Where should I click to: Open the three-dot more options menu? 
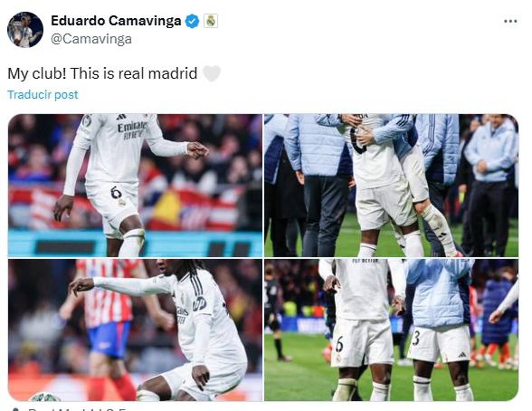pos(510,21)
